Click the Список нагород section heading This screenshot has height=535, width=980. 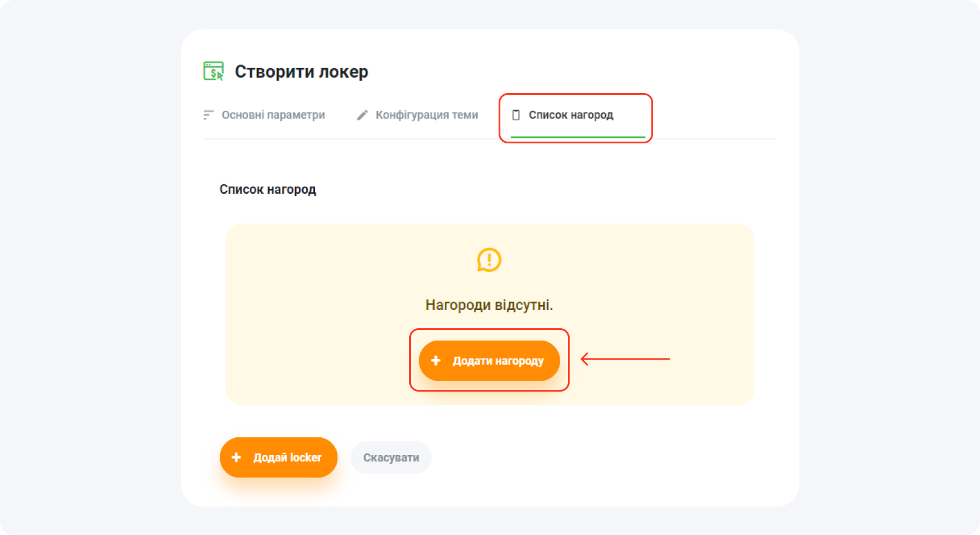(x=268, y=189)
